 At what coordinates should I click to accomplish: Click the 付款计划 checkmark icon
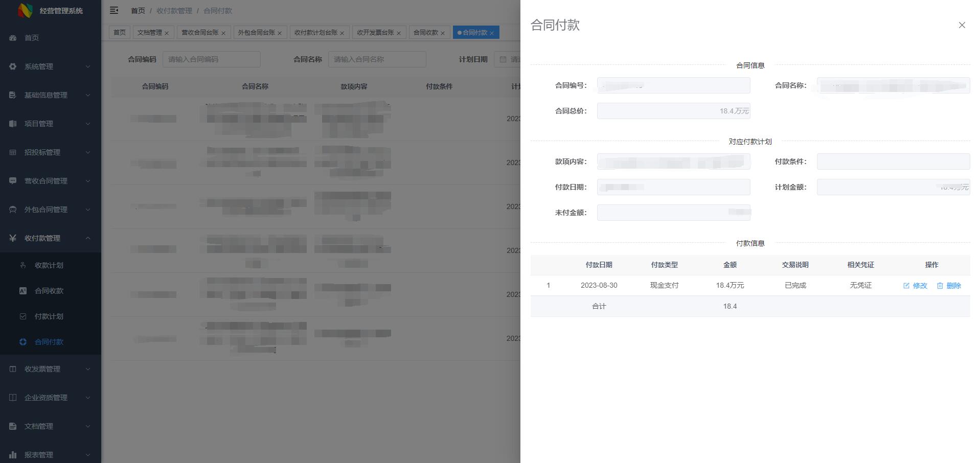[x=23, y=316]
